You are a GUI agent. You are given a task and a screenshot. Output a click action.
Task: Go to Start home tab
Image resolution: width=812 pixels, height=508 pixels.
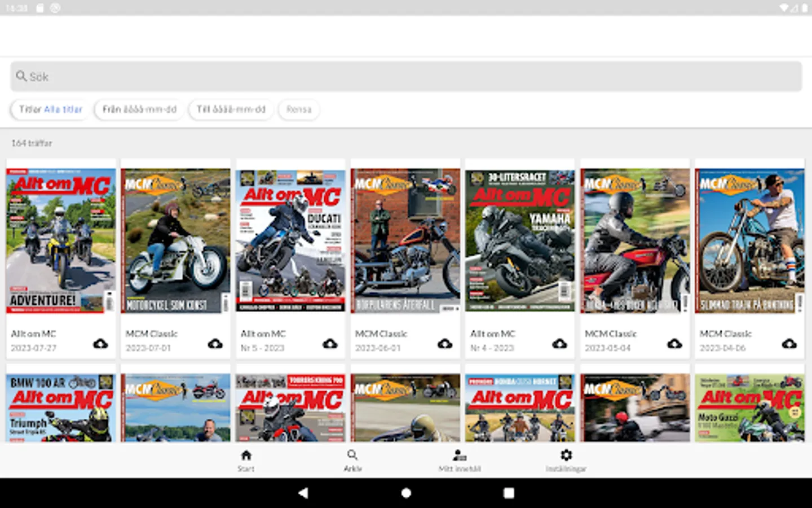coord(246,460)
